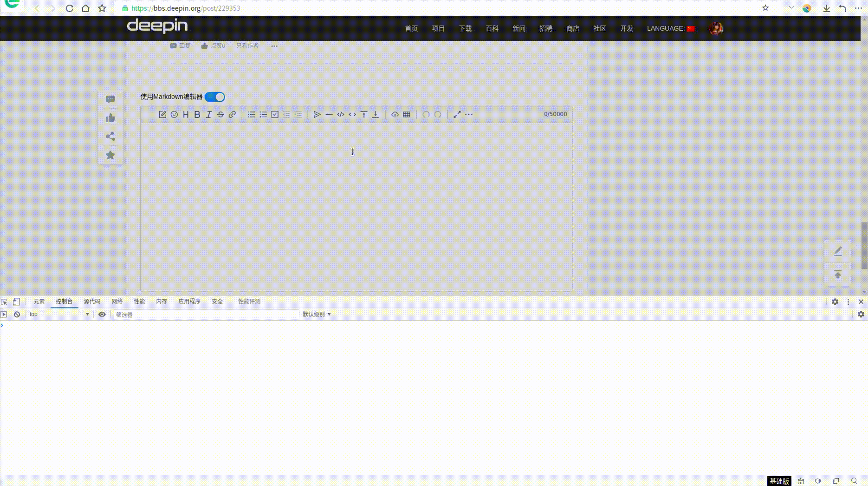Jump back to top of page
This screenshot has width=868, height=486.
[838, 275]
